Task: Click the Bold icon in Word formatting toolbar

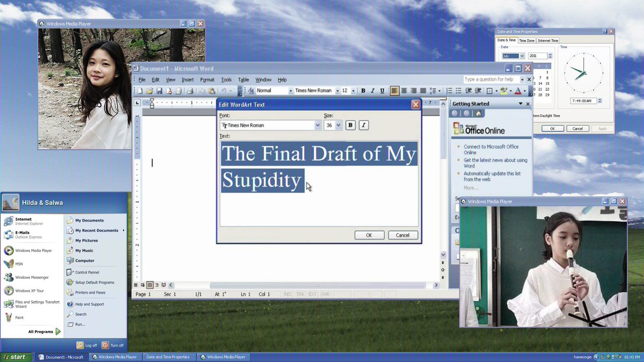Action: [363, 91]
